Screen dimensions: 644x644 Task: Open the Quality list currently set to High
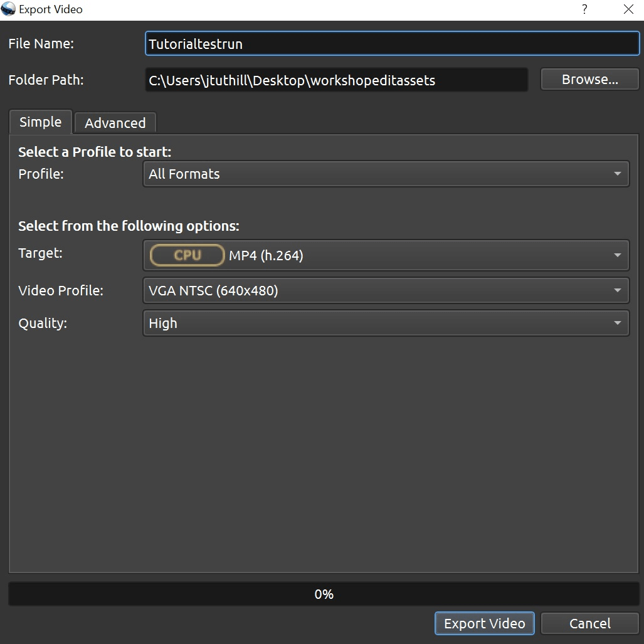click(376, 323)
